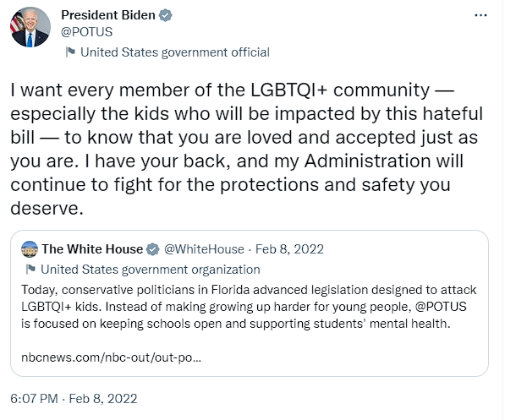505x420 pixels.
Task: Open the @POTUS handle link
Action: 86,32
